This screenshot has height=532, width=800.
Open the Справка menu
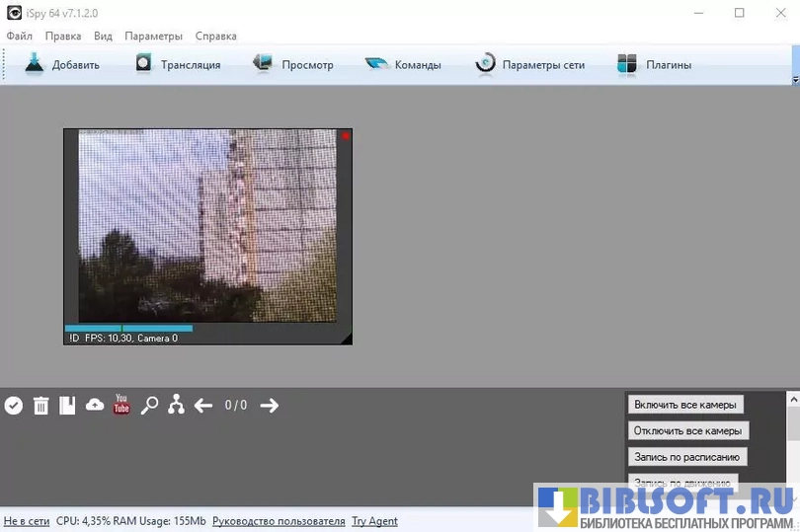pos(215,37)
